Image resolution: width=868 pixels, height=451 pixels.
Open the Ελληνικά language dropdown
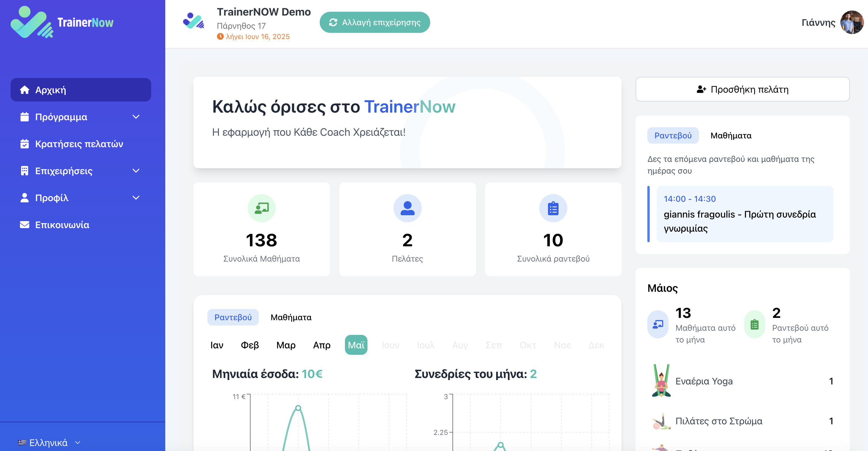[x=50, y=442]
